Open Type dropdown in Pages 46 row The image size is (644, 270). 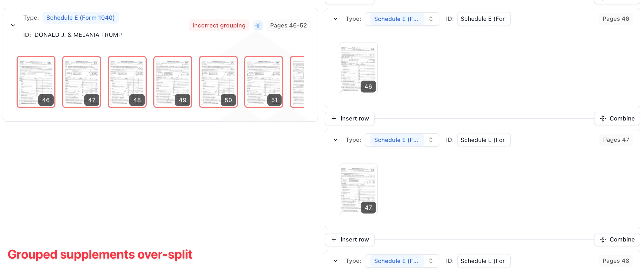[x=402, y=19]
